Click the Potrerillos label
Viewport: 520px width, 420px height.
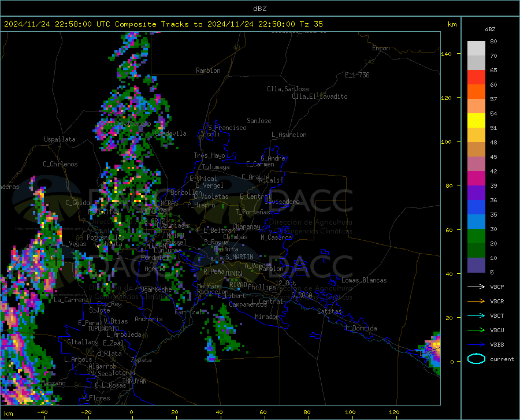106,237
